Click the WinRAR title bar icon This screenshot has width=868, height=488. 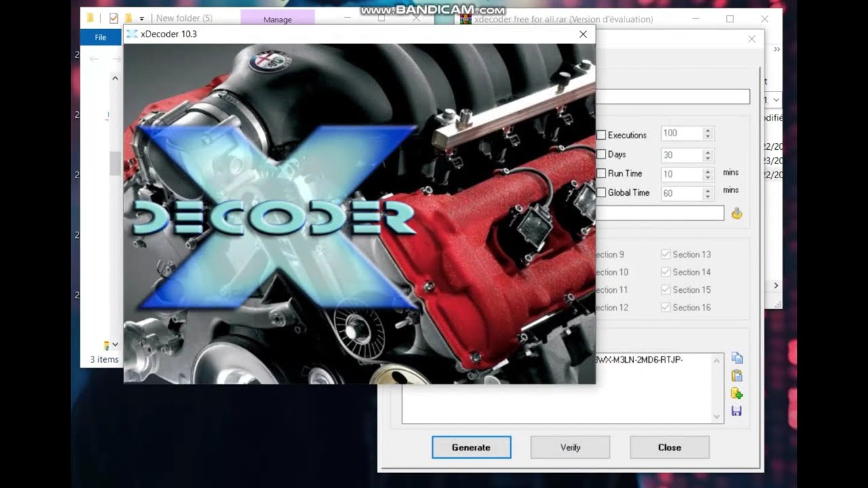(466, 19)
